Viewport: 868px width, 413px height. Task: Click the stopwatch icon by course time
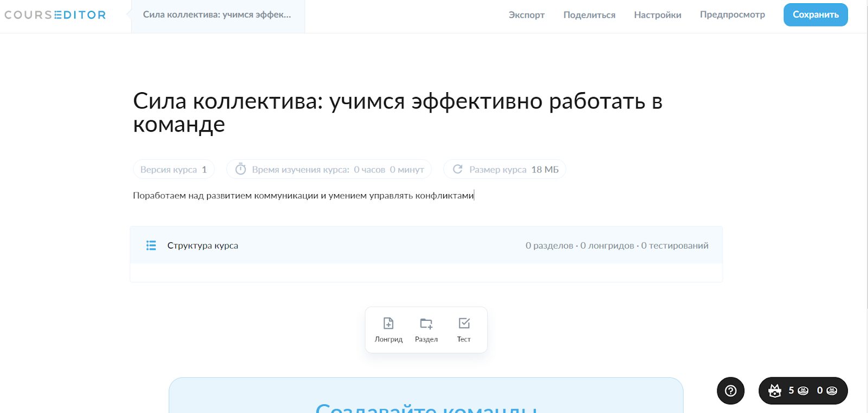pyautogui.click(x=240, y=169)
